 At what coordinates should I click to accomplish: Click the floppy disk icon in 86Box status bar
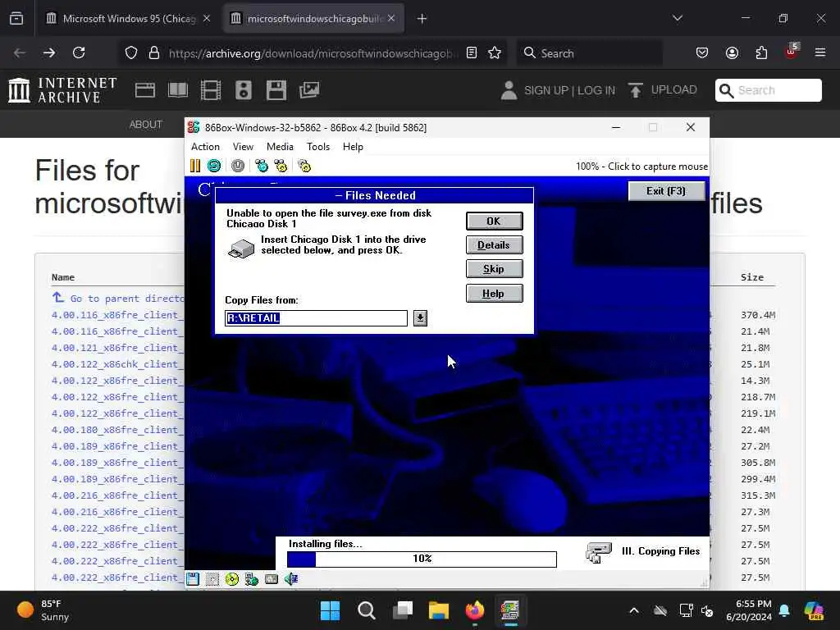coord(193,579)
